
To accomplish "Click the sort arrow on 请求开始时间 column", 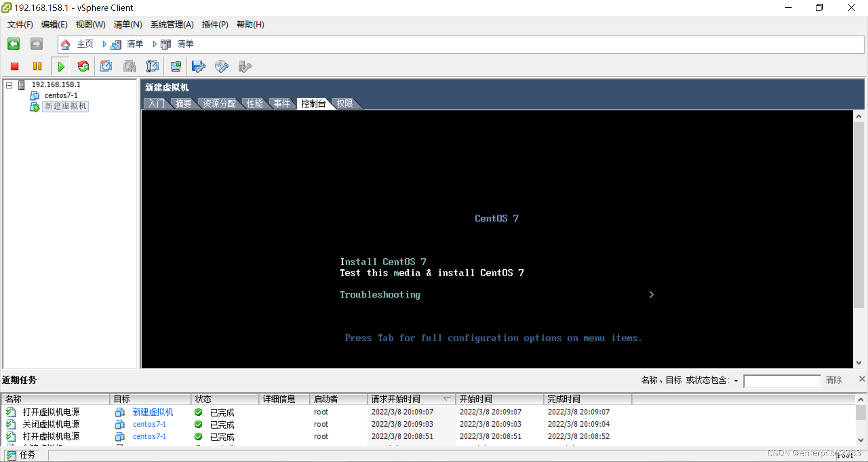I will [447, 399].
